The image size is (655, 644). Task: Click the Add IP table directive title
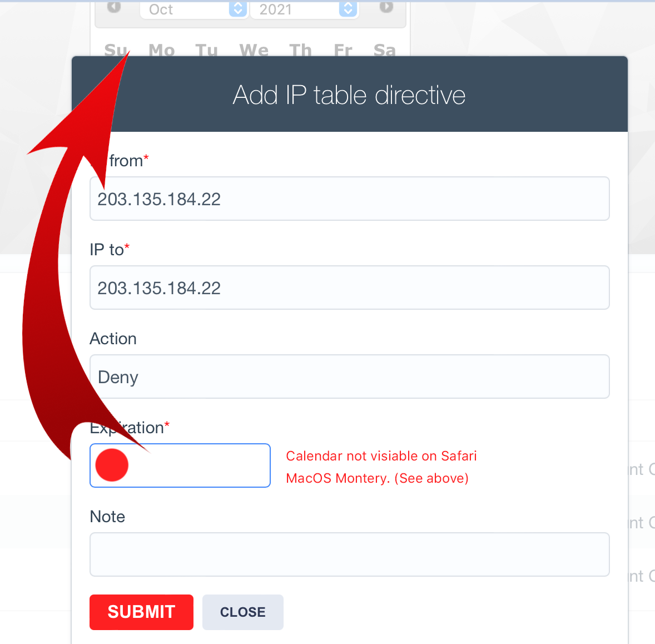(x=349, y=95)
